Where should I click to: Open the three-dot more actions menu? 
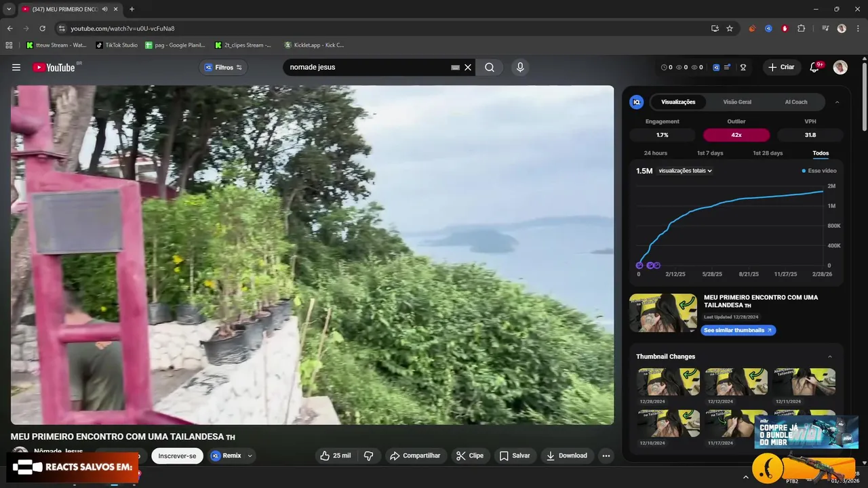click(x=606, y=456)
